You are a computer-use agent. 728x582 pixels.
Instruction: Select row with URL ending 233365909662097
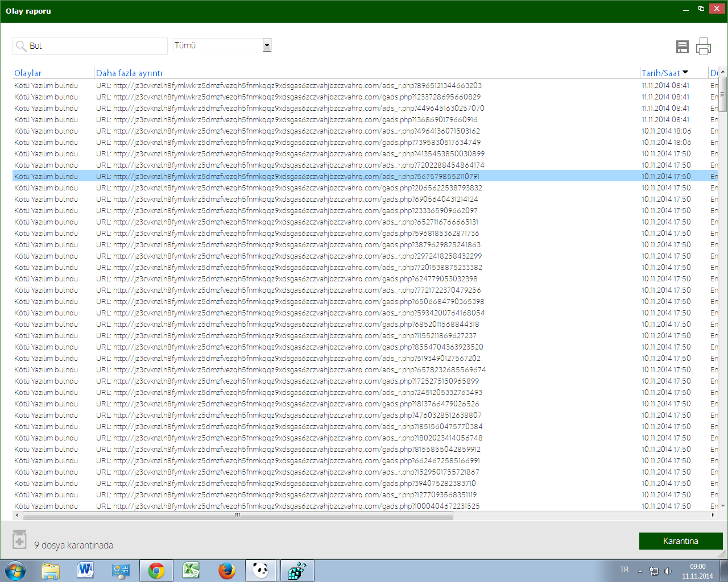(365, 210)
